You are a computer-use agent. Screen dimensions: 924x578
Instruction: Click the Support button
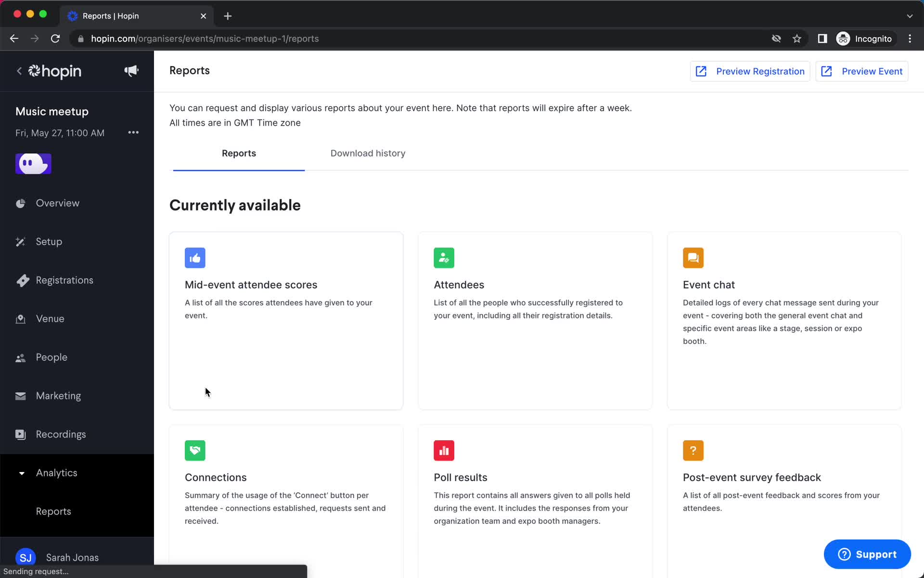[868, 554]
